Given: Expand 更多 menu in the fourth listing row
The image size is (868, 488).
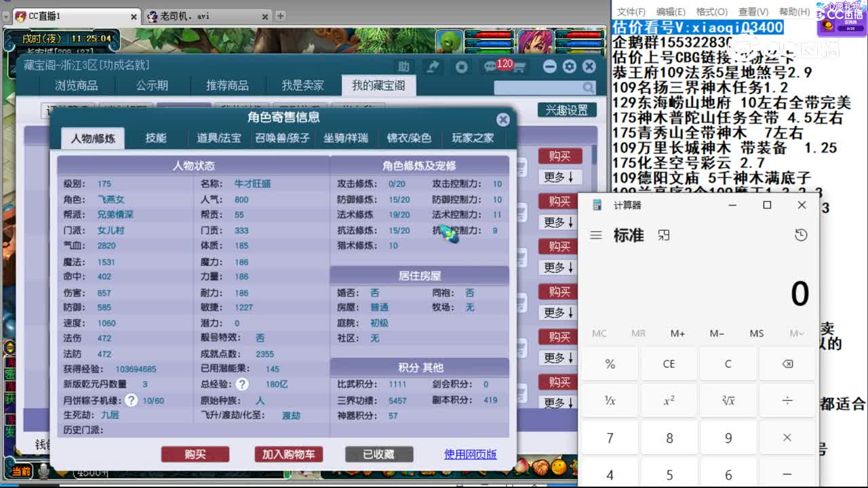Looking at the screenshot, I should point(559,312).
